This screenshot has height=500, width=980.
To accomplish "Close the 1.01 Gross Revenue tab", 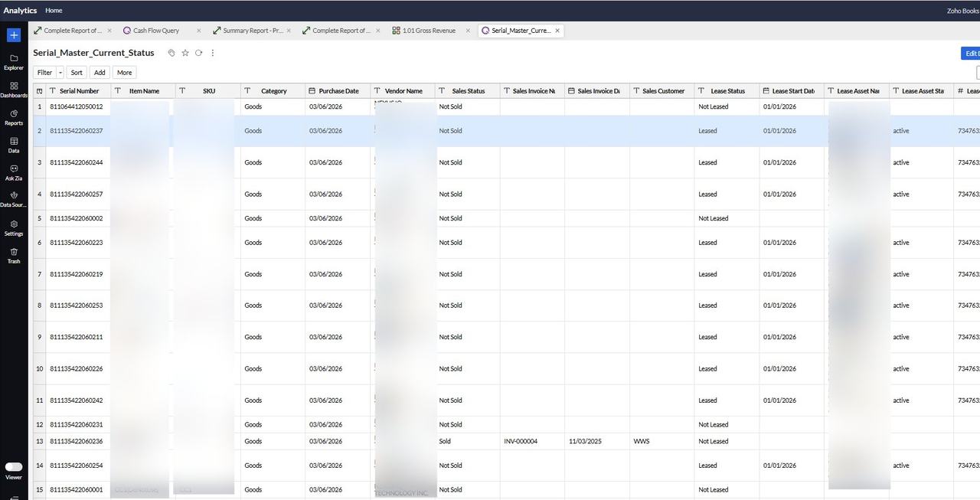I will click(x=468, y=31).
